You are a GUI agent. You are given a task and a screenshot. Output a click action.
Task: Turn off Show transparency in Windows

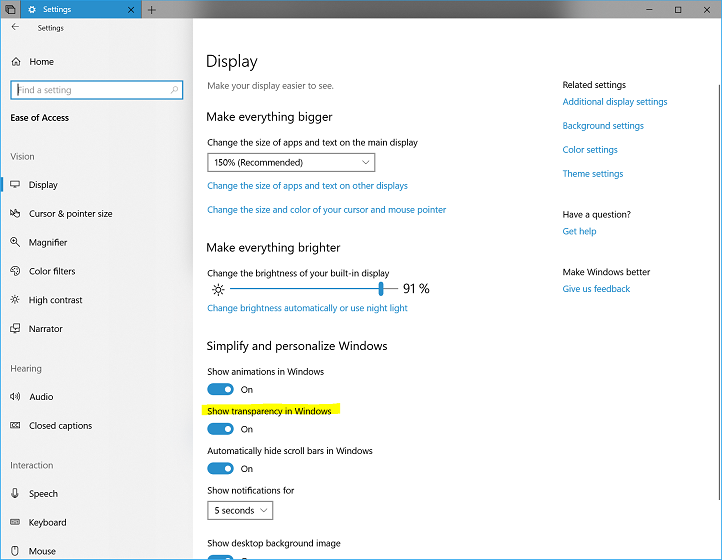(221, 429)
